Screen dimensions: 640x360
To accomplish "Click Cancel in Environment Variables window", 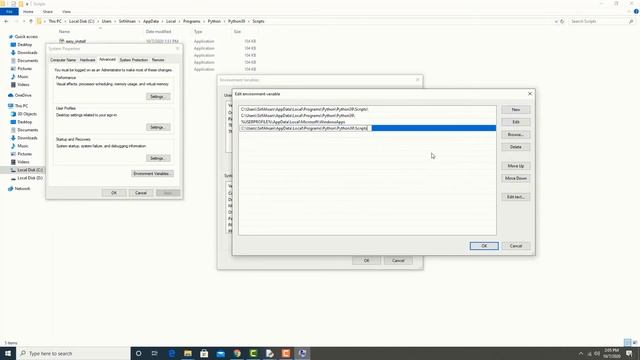I will 398,260.
